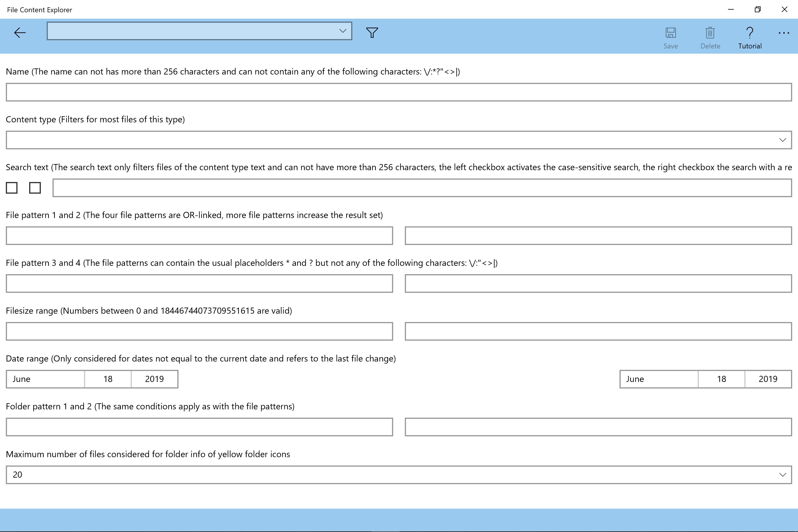Open the Tutorial question mark icon
798x532 pixels.
(x=750, y=33)
